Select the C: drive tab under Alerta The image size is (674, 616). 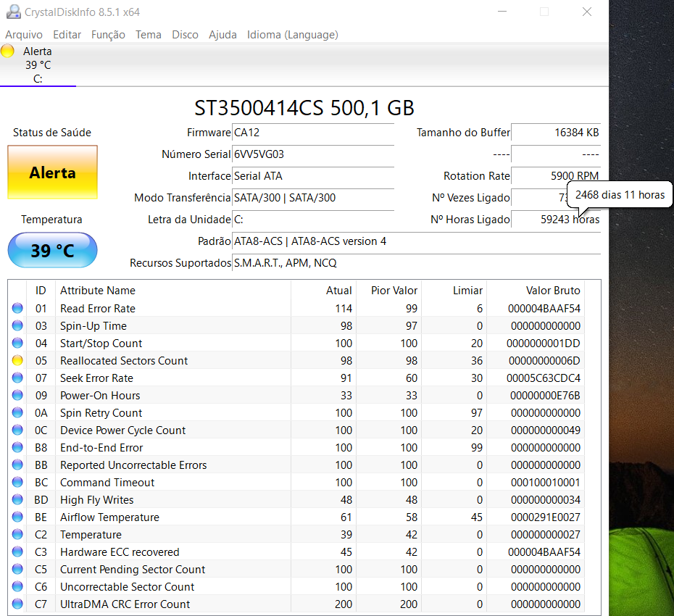[x=38, y=65]
